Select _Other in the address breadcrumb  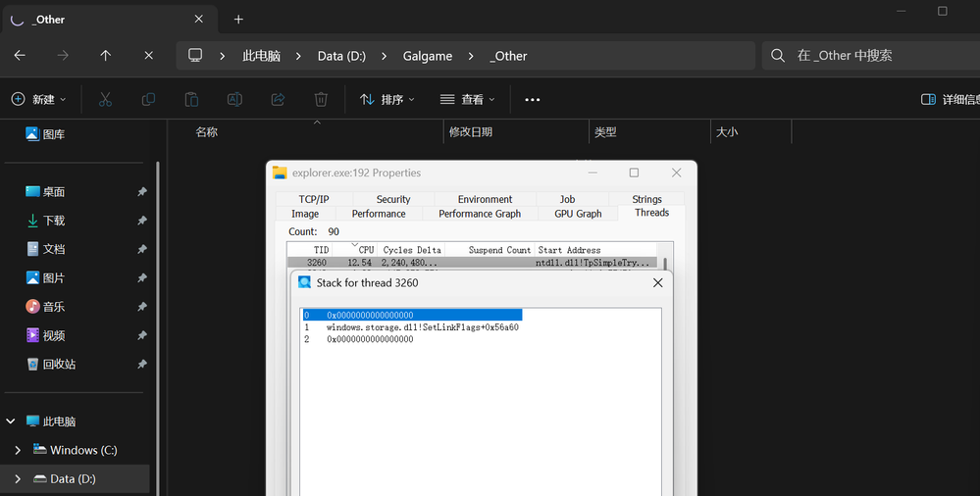(x=509, y=56)
